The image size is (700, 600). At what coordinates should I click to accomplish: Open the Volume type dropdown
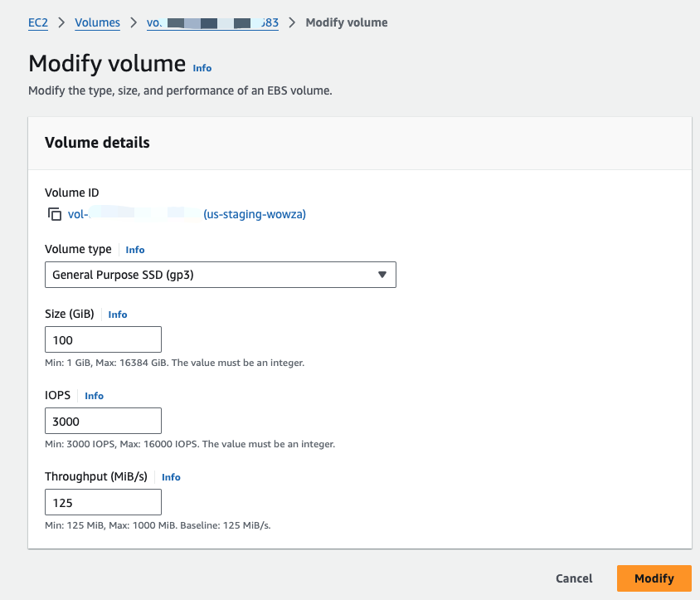(220, 275)
